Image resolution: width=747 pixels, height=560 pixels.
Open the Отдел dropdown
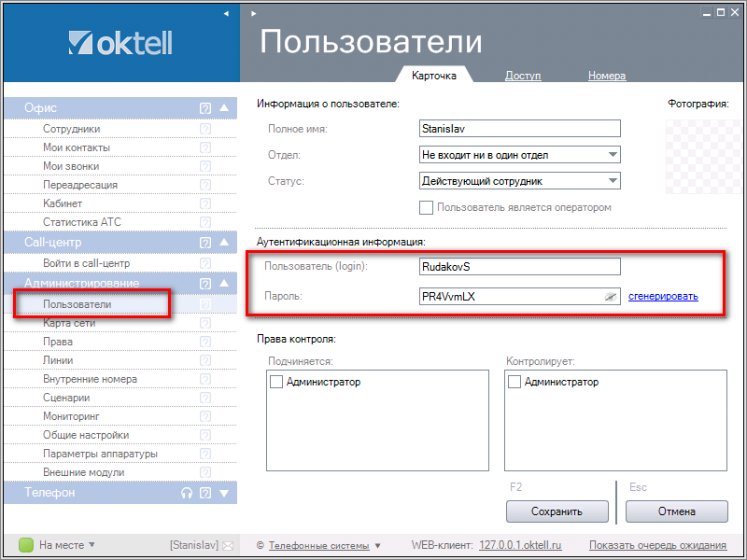[x=613, y=155]
